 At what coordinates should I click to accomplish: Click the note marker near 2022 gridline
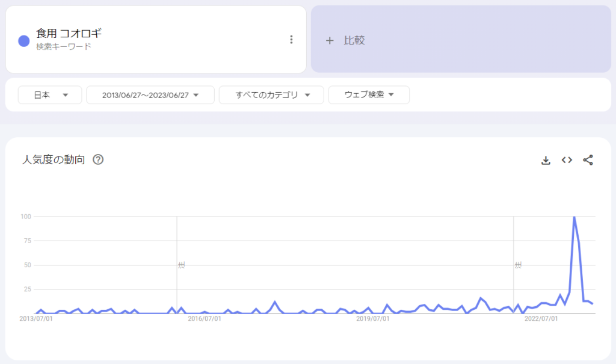[518, 265]
